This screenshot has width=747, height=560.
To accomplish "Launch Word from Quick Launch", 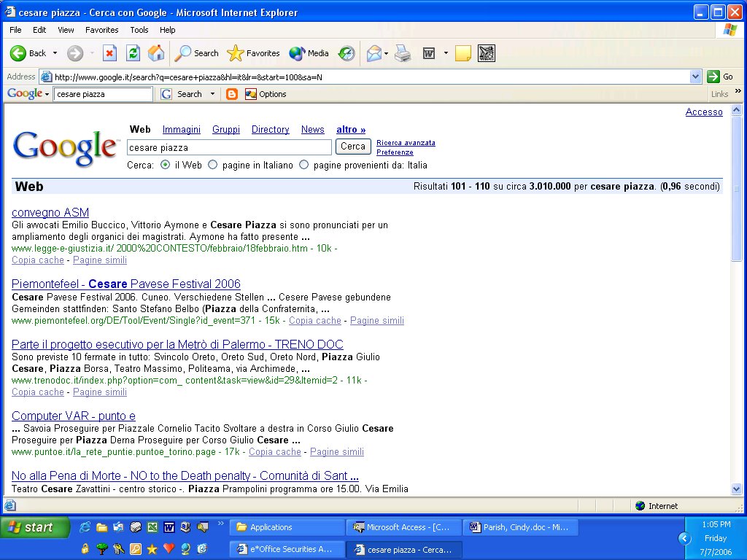I will [x=169, y=527].
